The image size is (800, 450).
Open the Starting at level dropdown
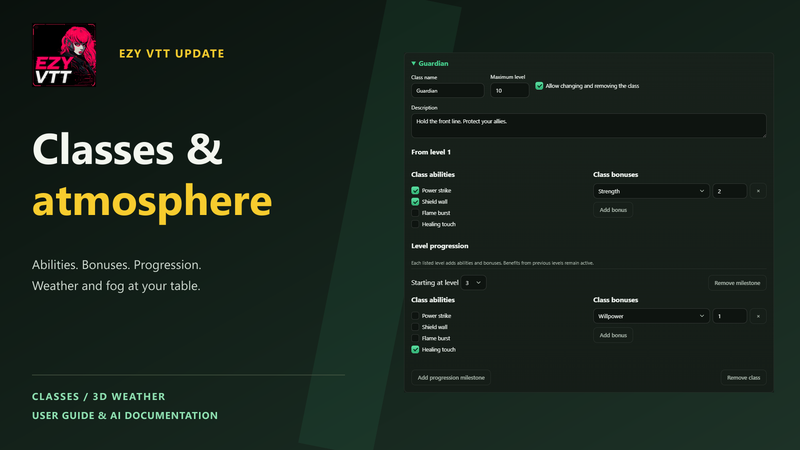pos(473,283)
